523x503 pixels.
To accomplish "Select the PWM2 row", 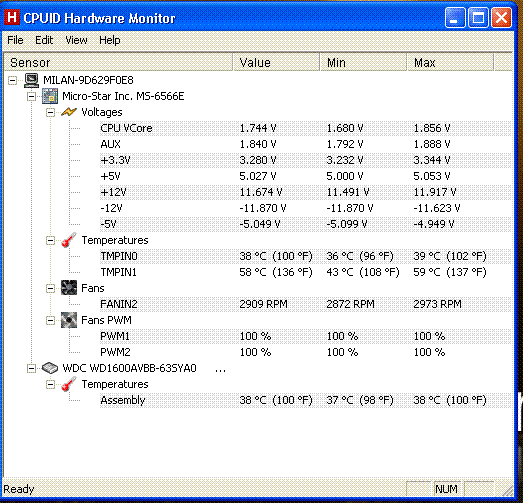I will pyautogui.click(x=305, y=352).
